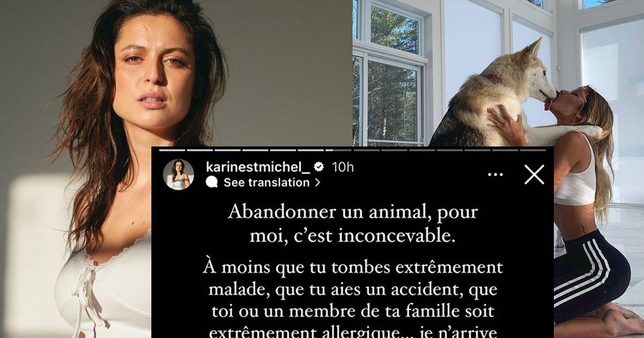Image resolution: width=644 pixels, height=338 pixels.
Task: Close the story with the X icon
Action: [534, 174]
